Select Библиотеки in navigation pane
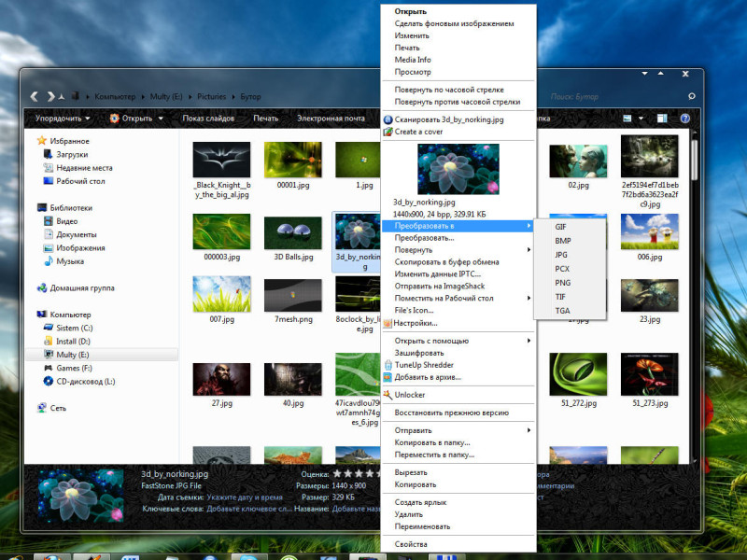Screen dimensions: 747x560 click(x=71, y=207)
